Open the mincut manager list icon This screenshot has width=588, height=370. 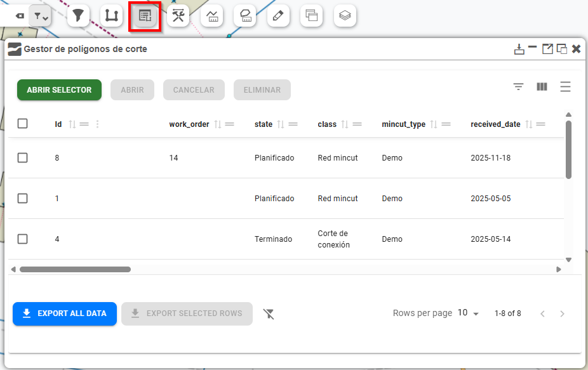click(145, 16)
